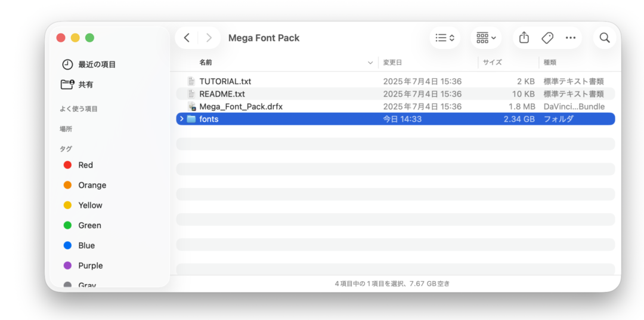The image size is (644, 320).
Task: Minimize window with the yellow button
Action: click(x=75, y=38)
